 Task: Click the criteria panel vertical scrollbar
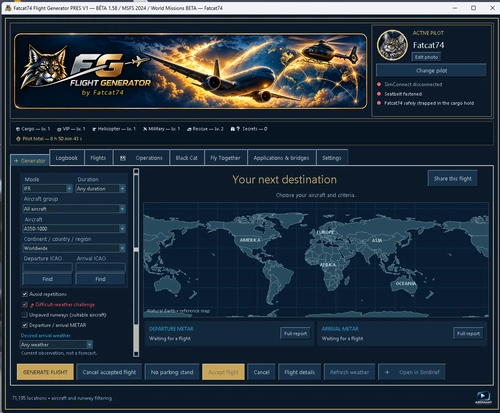[x=136, y=262]
